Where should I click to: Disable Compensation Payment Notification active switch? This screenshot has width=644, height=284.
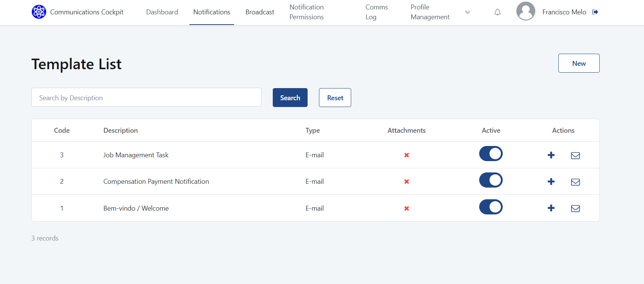[491, 180]
